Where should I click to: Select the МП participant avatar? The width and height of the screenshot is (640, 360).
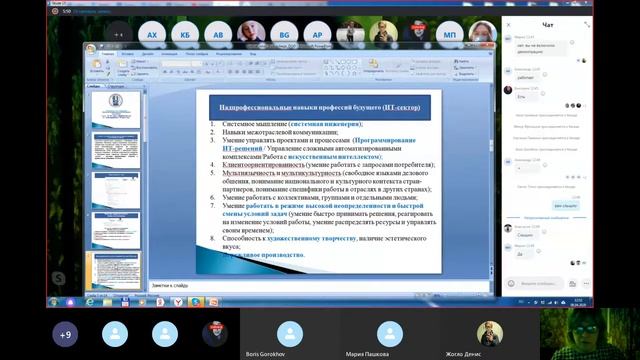(x=449, y=35)
